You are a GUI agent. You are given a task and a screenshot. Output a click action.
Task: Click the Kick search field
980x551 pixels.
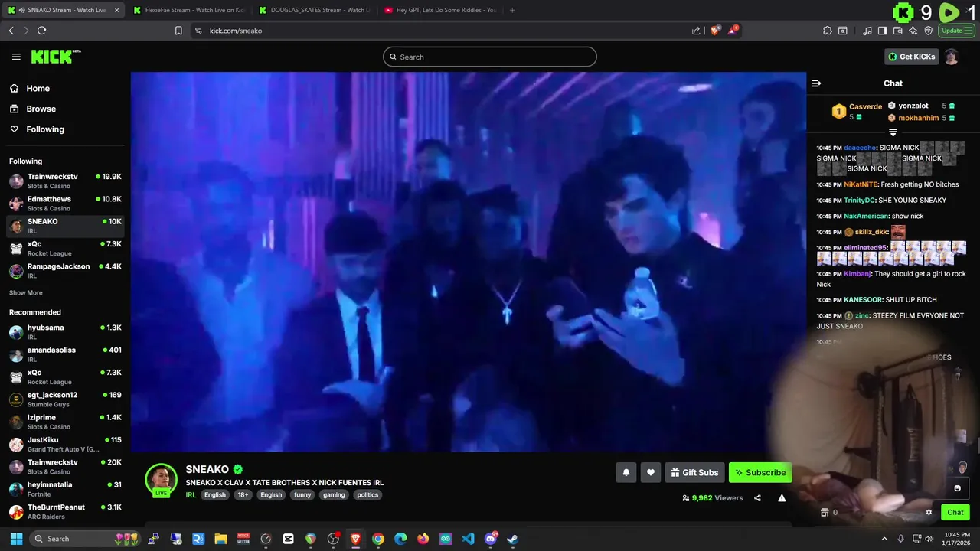[490, 57]
